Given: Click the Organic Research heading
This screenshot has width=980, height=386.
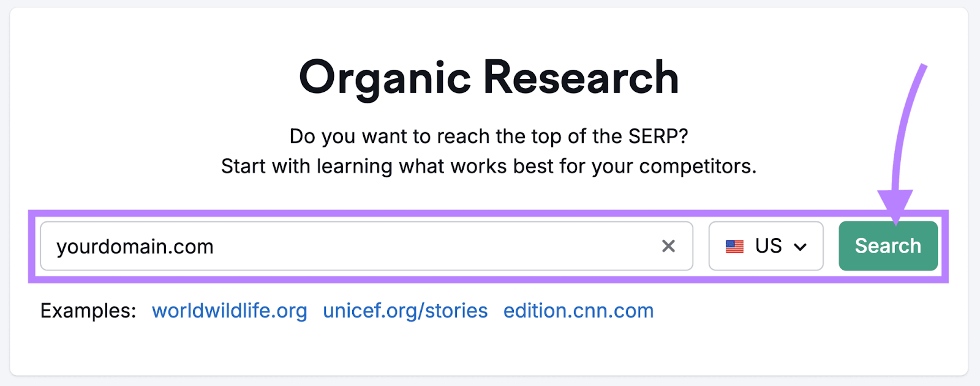Looking at the screenshot, I should [489, 76].
